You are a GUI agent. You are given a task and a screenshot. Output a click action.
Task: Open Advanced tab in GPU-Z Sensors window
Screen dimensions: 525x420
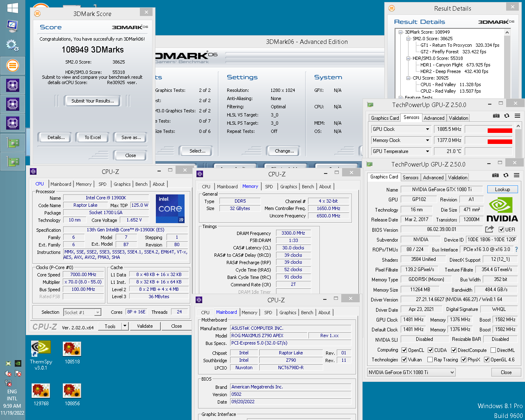(434, 118)
